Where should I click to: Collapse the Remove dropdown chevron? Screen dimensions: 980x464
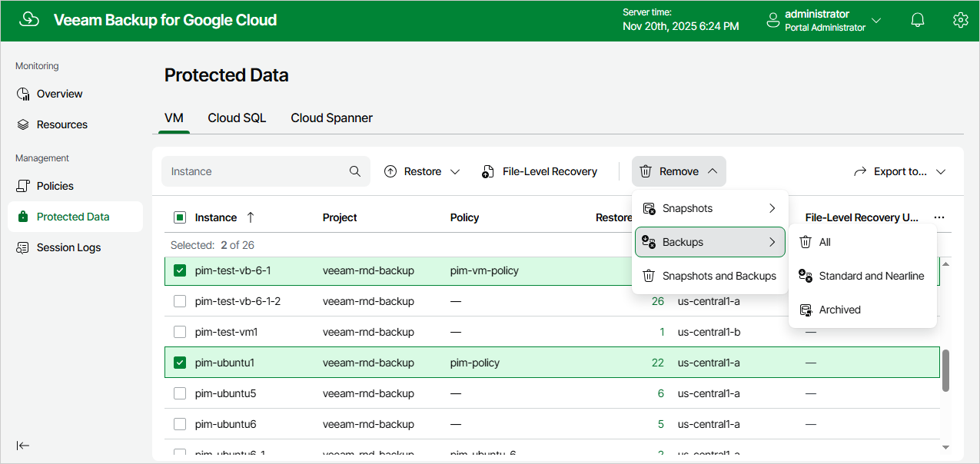click(713, 171)
